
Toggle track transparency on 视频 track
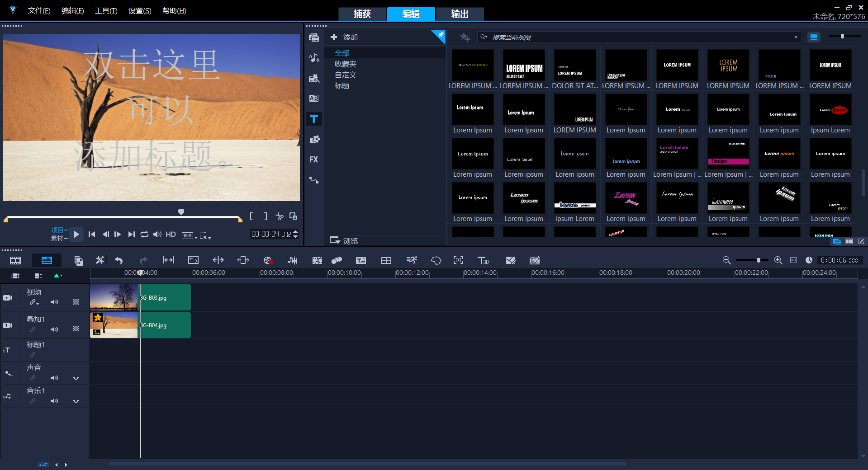tap(76, 302)
